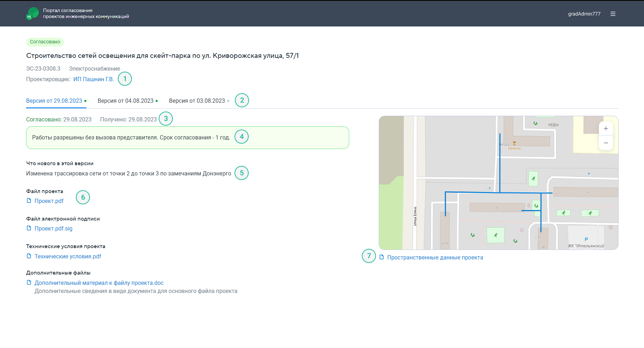Open Пространственные данные проекта link
Viewport: 644px width, 348px height.
[x=435, y=257]
